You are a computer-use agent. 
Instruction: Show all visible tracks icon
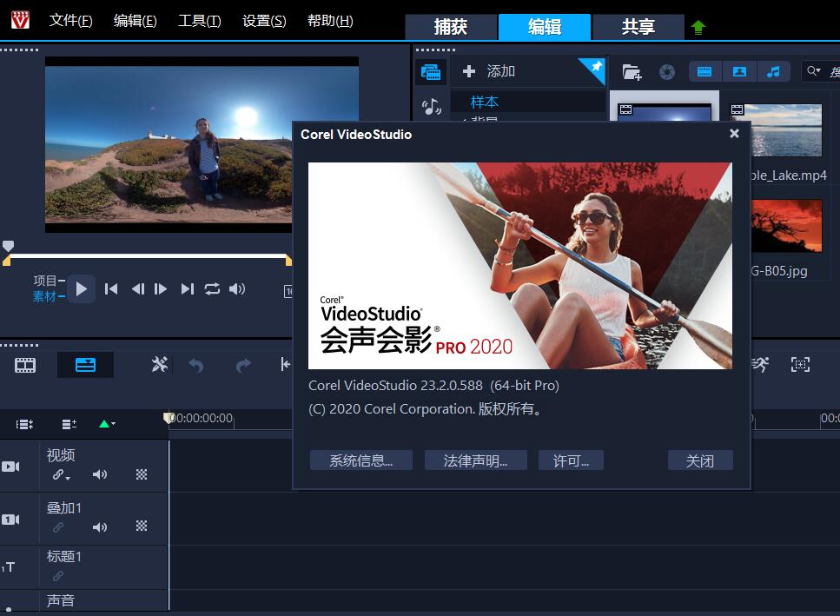[x=24, y=424]
